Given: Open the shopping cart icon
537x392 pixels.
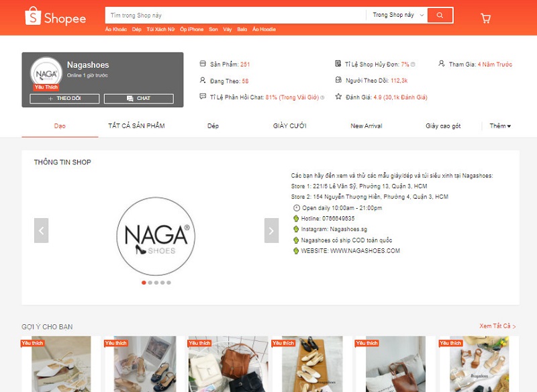Looking at the screenshot, I should tap(485, 18).
